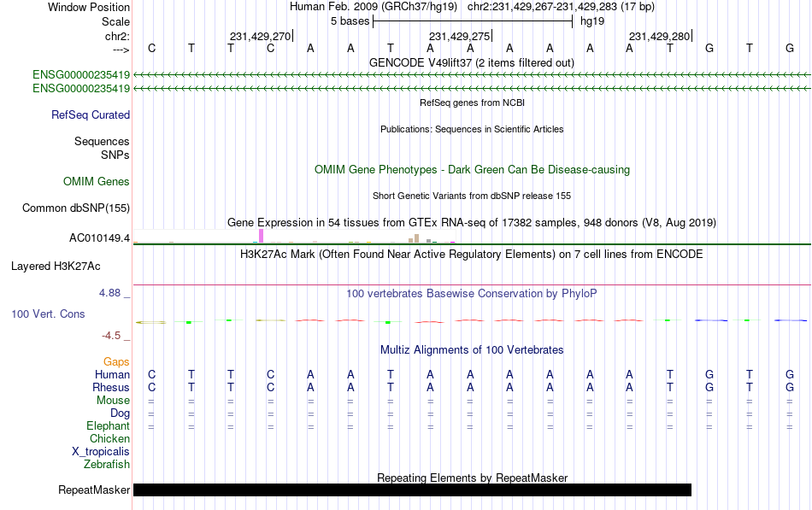Open the RefSeq Curated track label
This screenshot has width=812, height=510.
[91, 115]
